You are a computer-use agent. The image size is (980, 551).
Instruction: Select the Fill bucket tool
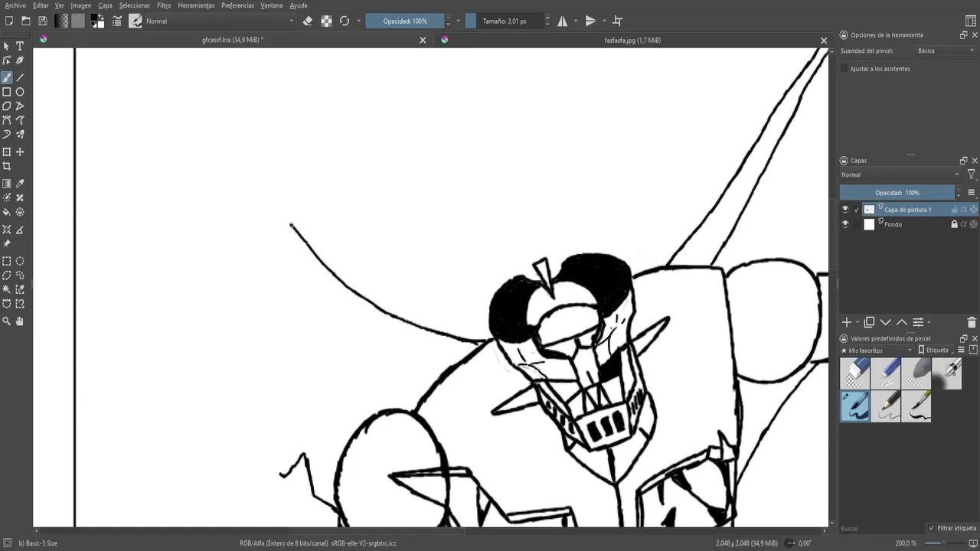[x=7, y=212]
